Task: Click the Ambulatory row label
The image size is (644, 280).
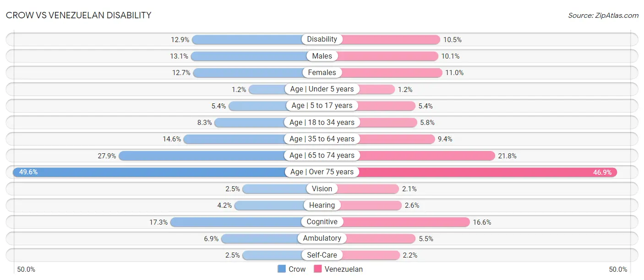Action: click(322, 238)
